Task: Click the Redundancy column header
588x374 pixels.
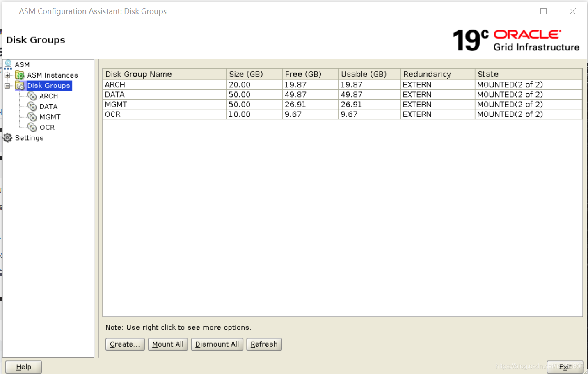Action: (x=438, y=74)
